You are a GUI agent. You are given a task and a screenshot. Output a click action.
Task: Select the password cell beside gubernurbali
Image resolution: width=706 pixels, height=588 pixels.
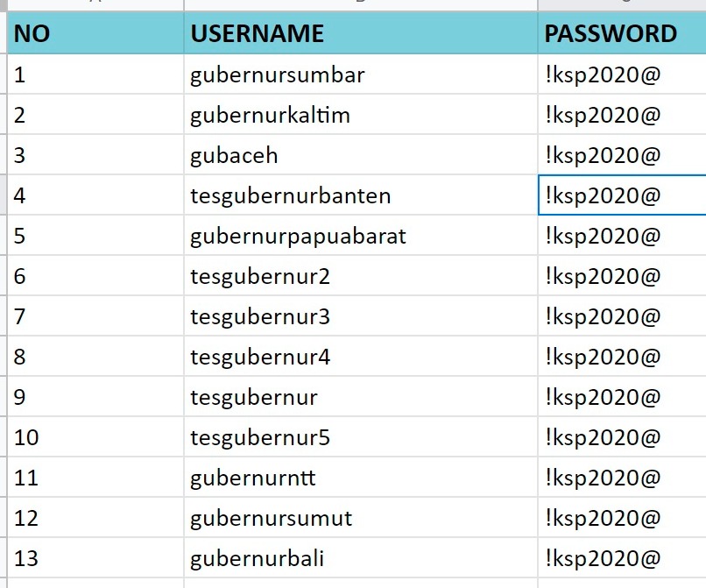[622, 558]
